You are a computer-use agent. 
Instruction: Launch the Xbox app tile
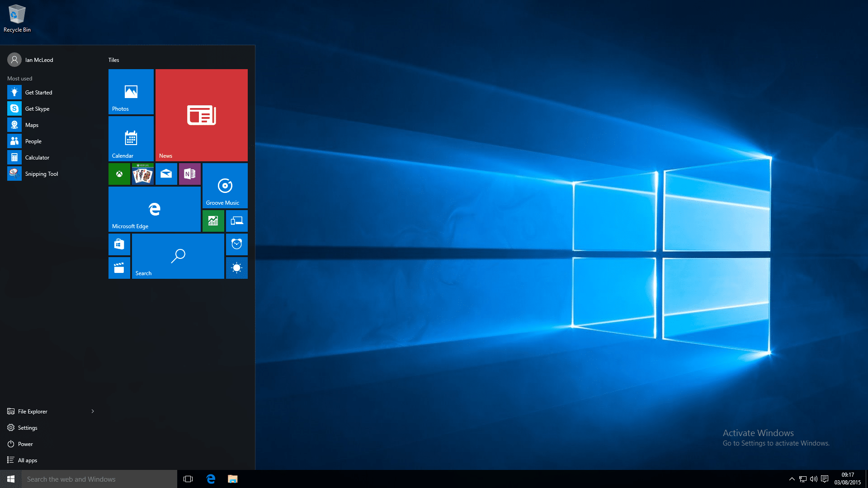(119, 174)
